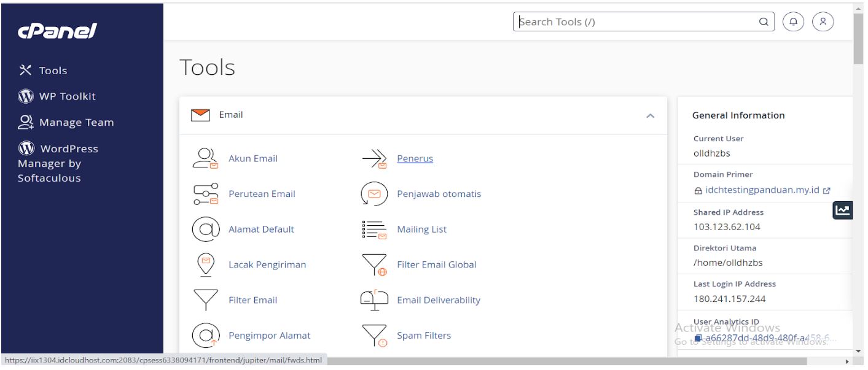Click the statistics chart icon on right edge
Image resolution: width=868 pixels, height=370 pixels.
pos(843,210)
